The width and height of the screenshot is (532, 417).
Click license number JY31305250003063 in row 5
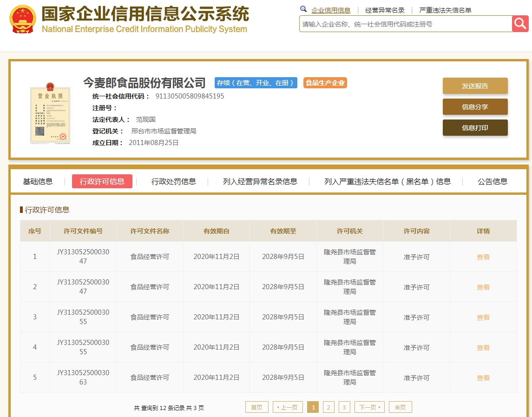tap(83, 377)
